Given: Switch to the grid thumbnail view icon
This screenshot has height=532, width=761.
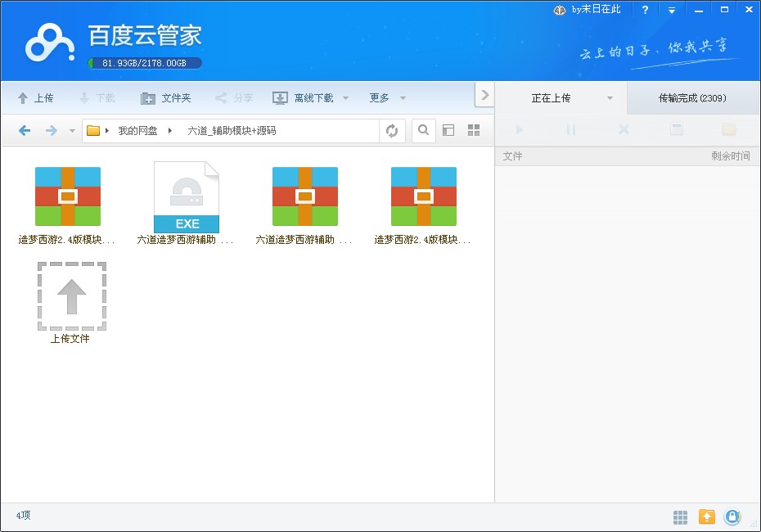Looking at the screenshot, I should pos(474,130).
